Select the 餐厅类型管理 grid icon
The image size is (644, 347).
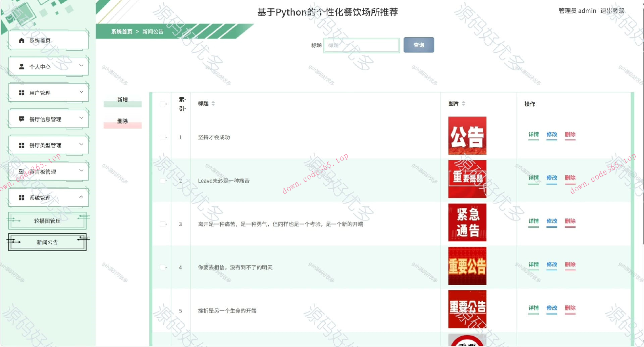[21, 145]
